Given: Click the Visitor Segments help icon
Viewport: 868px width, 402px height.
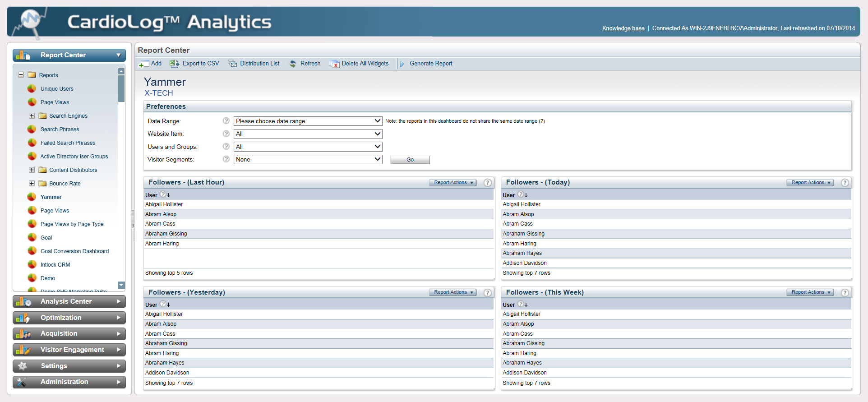Looking at the screenshot, I should 226,159.
